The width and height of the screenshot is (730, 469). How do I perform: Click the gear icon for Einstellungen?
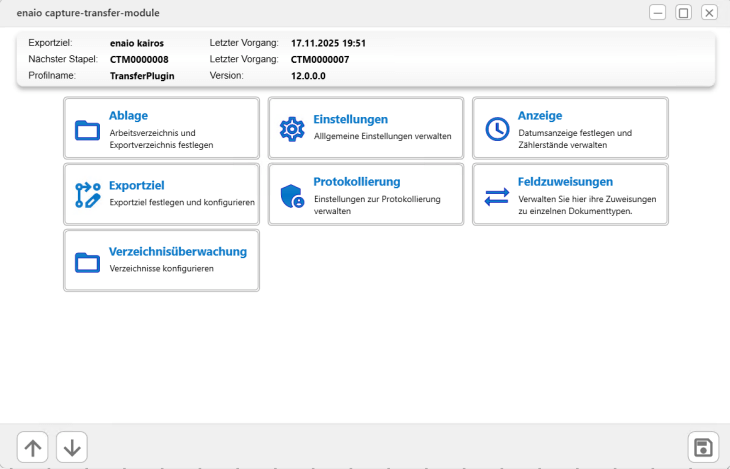(x=292, y=129)
